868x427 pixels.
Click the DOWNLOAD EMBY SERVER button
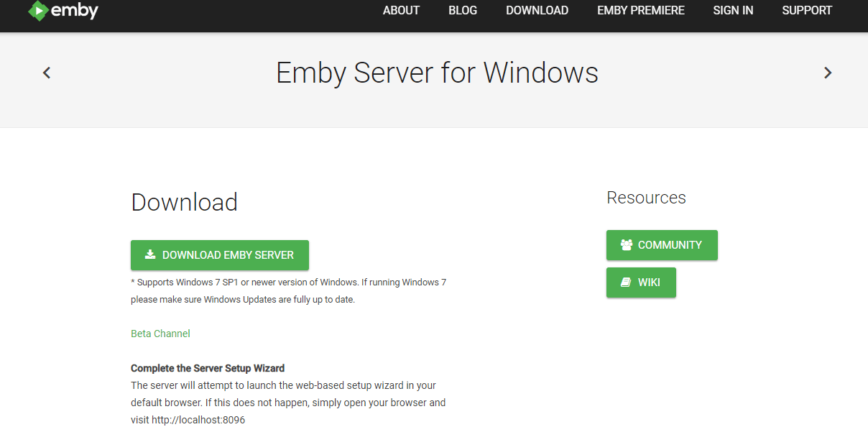click(220, 255)
